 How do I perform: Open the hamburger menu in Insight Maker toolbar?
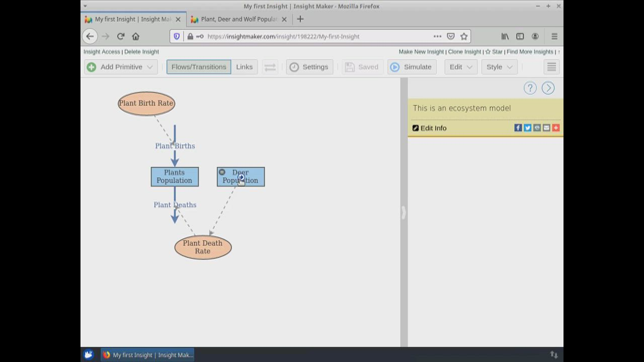[x=551, y=67]
